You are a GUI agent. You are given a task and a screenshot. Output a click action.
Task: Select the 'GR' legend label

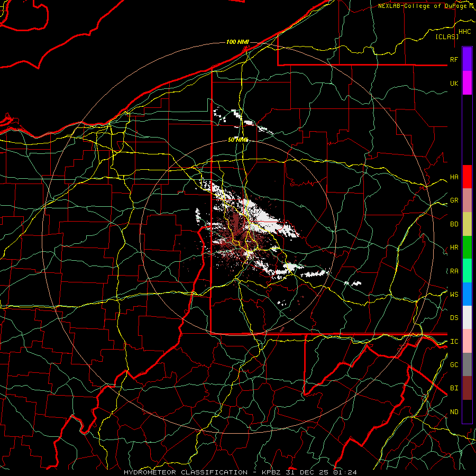454,200
